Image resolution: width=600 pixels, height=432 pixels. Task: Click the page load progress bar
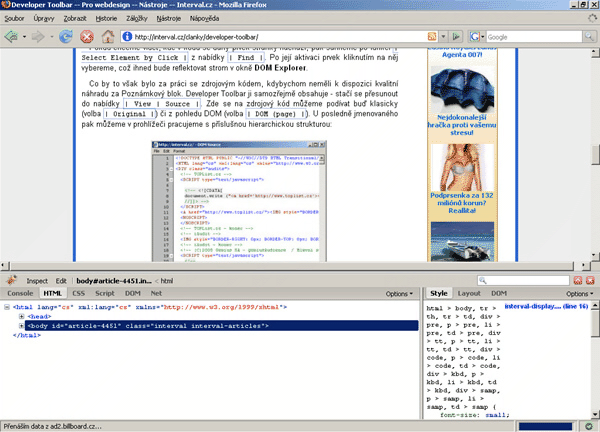coord(545,426)
